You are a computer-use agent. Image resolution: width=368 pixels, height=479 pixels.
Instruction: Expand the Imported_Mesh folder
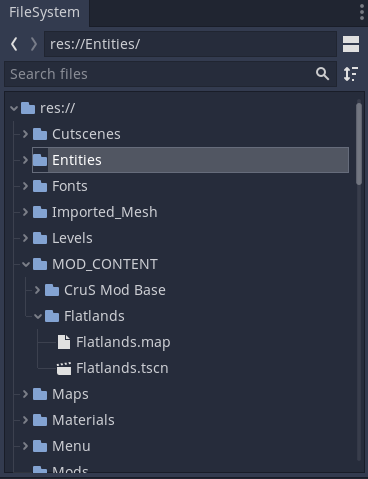25,212
